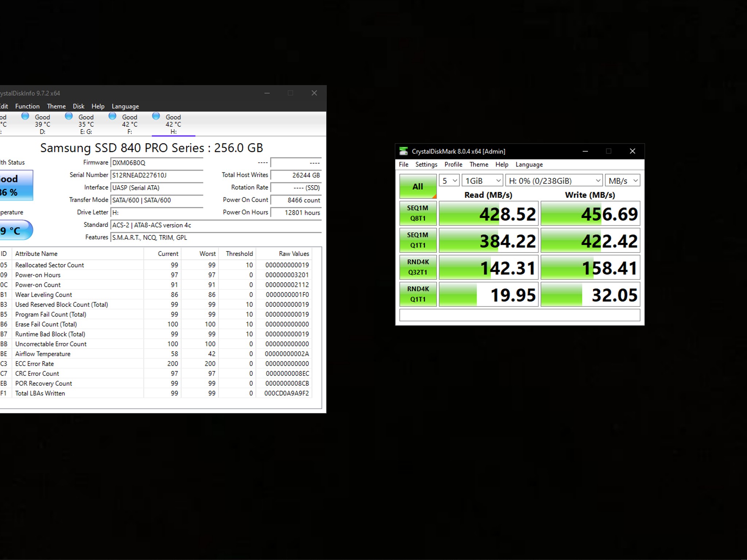The image size is (747, 560).
Task: Run the SEQ1M Q8T1 test
Action: 418,213
